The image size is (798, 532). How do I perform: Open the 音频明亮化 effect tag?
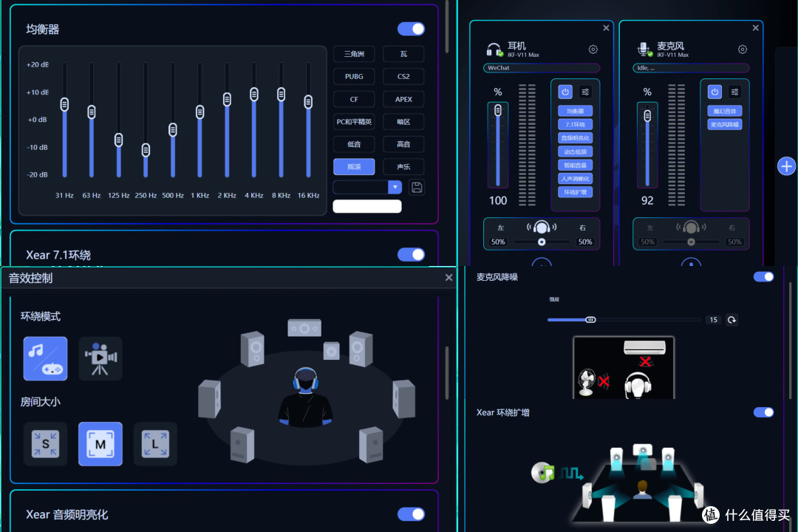(x=575, y=138)
